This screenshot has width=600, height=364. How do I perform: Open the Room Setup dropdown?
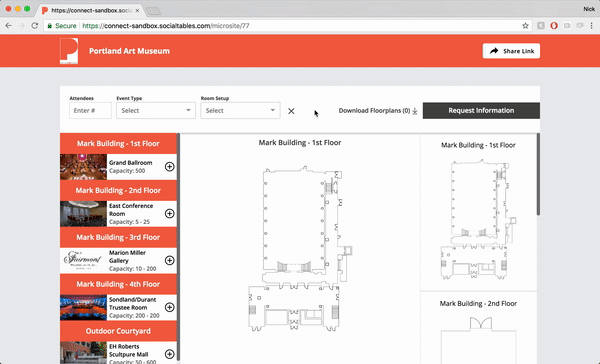pos(240,111)
